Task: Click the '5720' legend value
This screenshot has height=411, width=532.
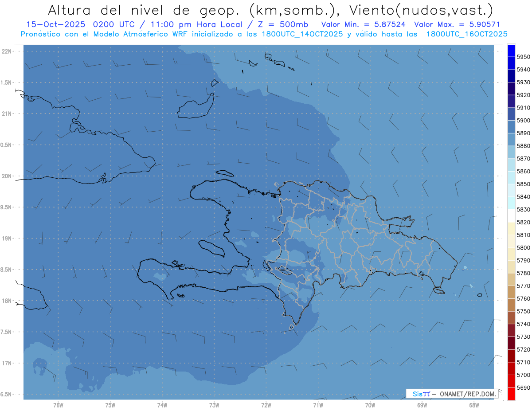Action: tap(524, 349)
